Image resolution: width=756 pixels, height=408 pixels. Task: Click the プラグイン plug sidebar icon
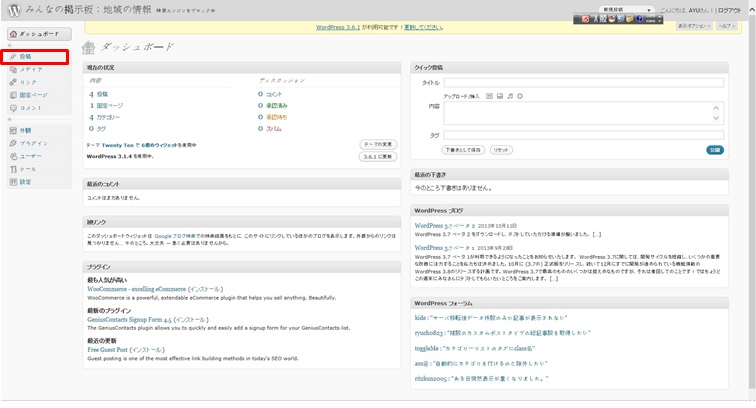coord(13,143)
